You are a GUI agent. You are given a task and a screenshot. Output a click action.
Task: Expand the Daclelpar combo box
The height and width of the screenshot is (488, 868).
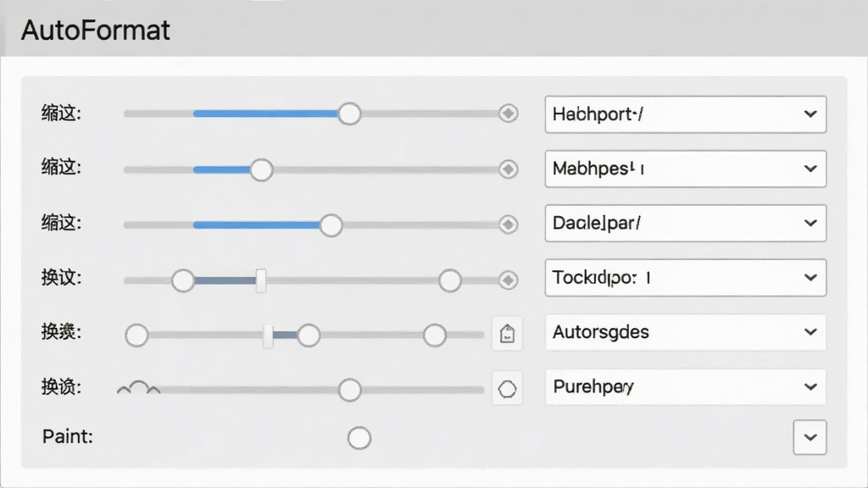point(685,223)
